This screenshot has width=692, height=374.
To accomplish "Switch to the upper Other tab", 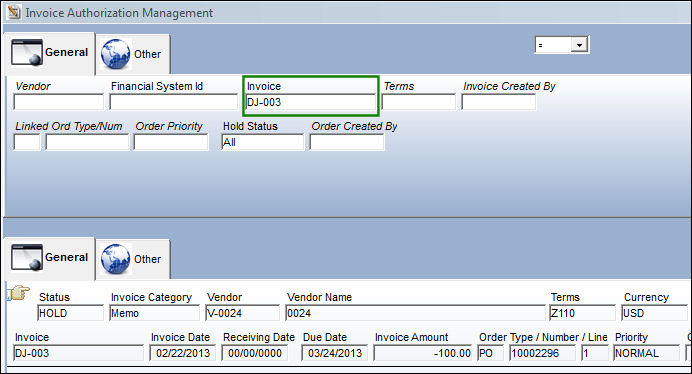I will [x=133, y=54].
